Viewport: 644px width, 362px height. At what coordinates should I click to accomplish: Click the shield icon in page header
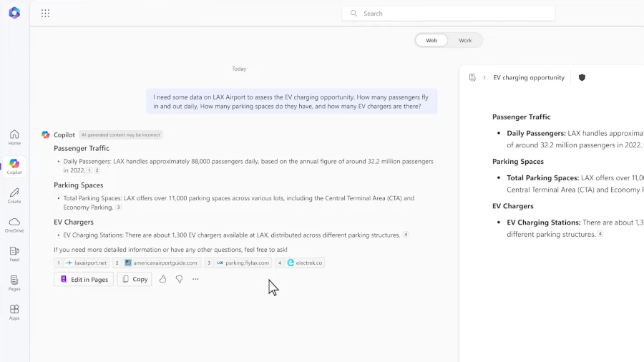pyautogui.click(x=582, y=77)
